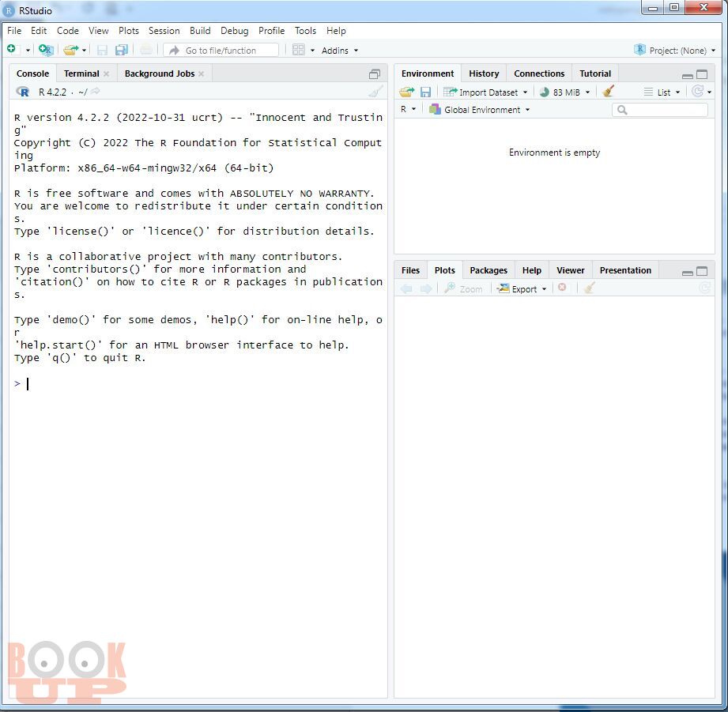728x712 pixels.
Task: Open the Import Dataset dropdown
Action: pos(488,92)
